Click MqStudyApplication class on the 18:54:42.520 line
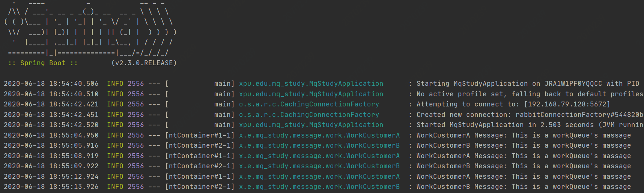Viewport: 644px width, 193px height. pos(311,125)
